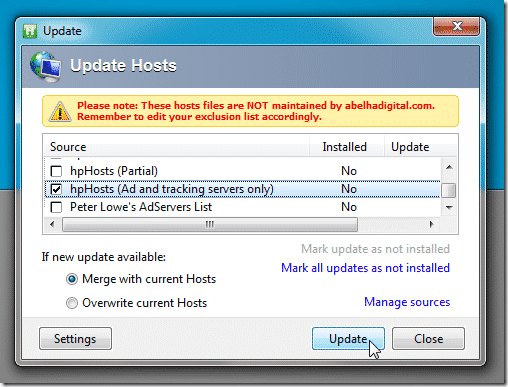Click the Update button
Screen dimensions: 508x387
348,339
